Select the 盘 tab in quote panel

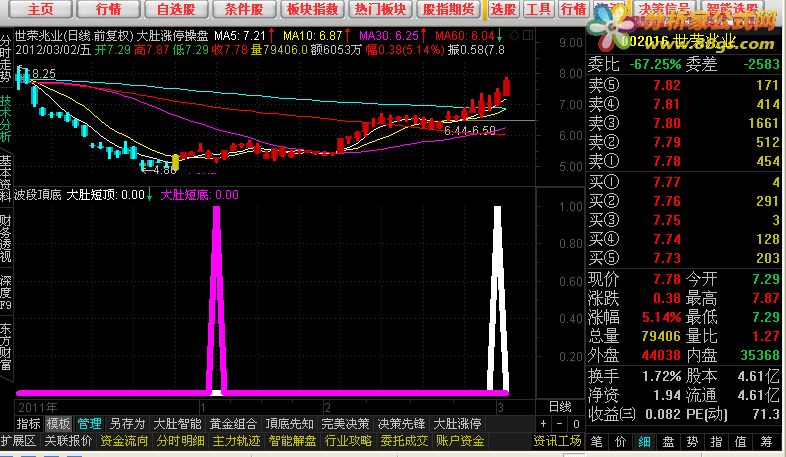(668, 441)
